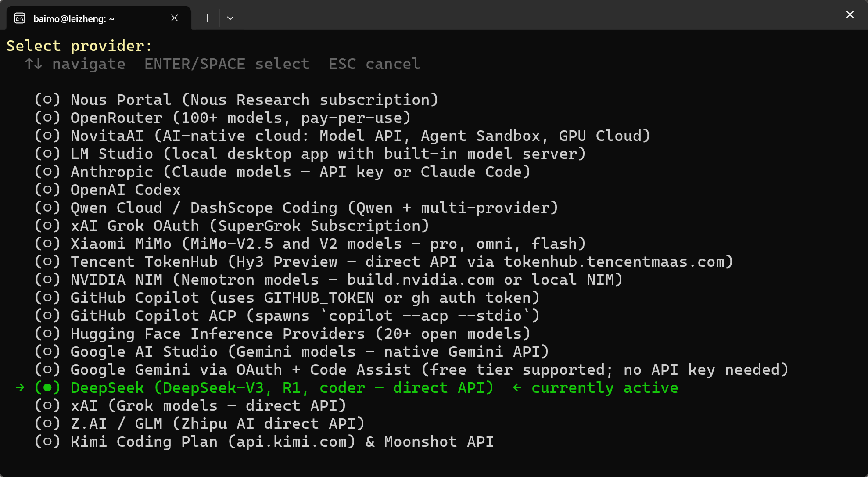Viewport: 868px width, 477px height.
Task: Pick the OpenAI Codex provider entry
Action: pos(108,190)
